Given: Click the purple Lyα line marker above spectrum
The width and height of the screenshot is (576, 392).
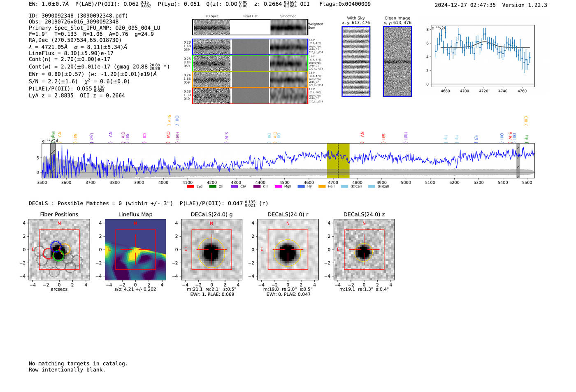Looking at the screenshot, I should 91,138.
